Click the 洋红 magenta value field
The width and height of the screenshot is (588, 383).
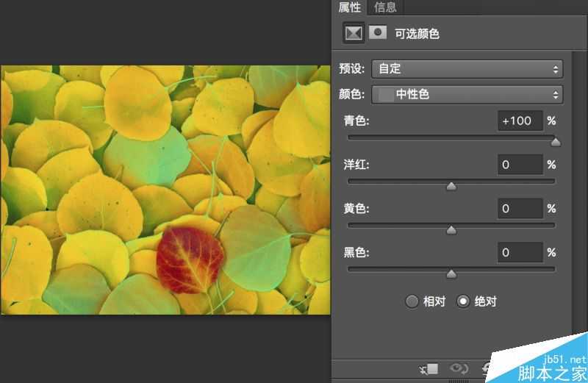pyautogui.click(x=520, y=165)
